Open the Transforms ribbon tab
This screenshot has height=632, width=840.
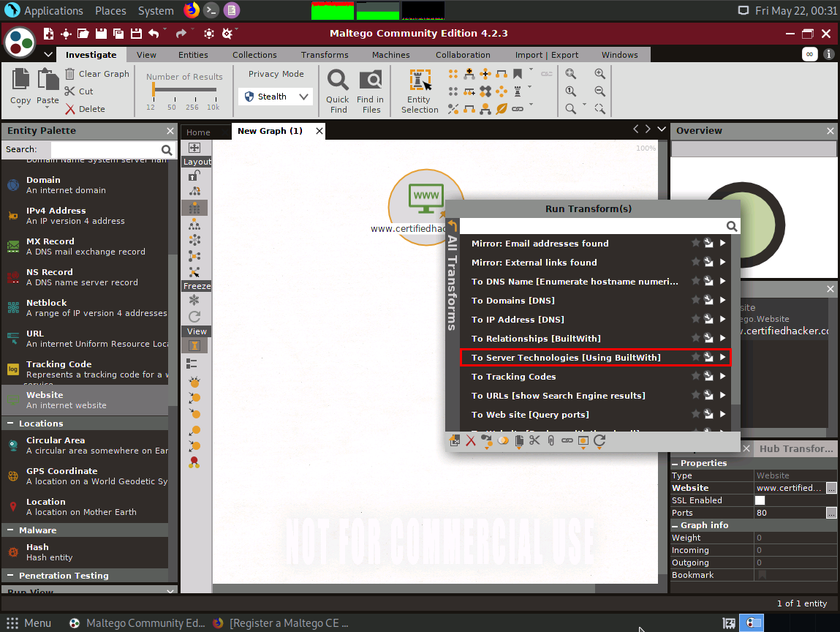pos(325,55)
